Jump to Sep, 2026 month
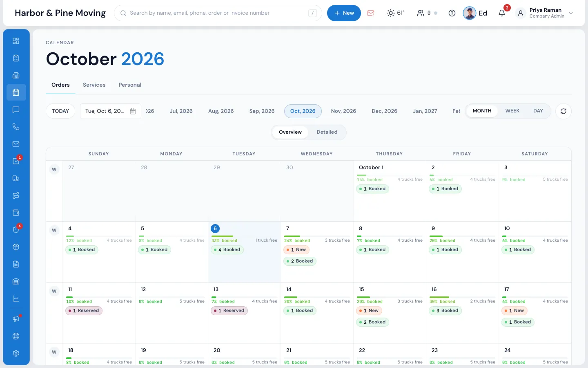The image size is (588, 368). (x=262, y=111)
